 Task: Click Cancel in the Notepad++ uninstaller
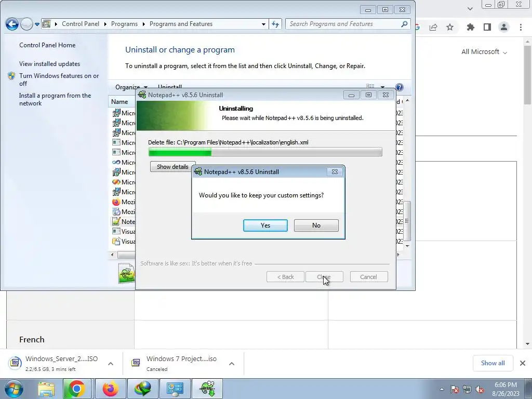click(368, 277)
